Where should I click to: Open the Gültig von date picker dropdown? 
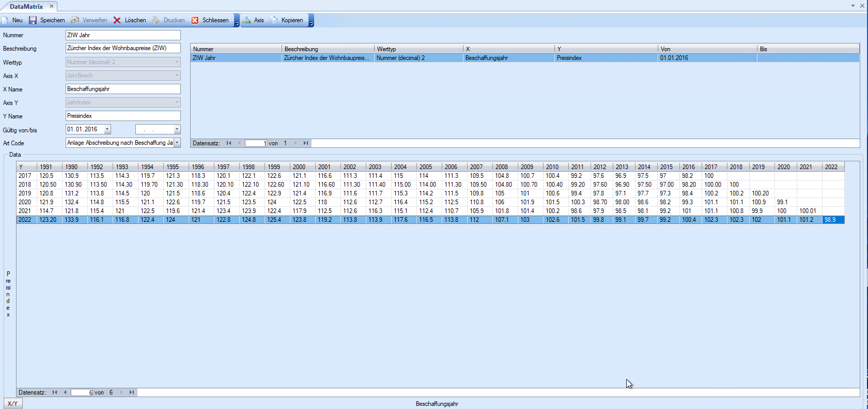107,129
